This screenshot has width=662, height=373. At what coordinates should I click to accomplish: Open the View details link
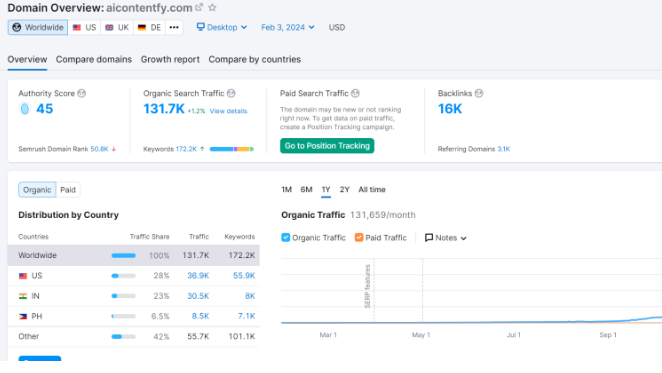tap(228, 111)
